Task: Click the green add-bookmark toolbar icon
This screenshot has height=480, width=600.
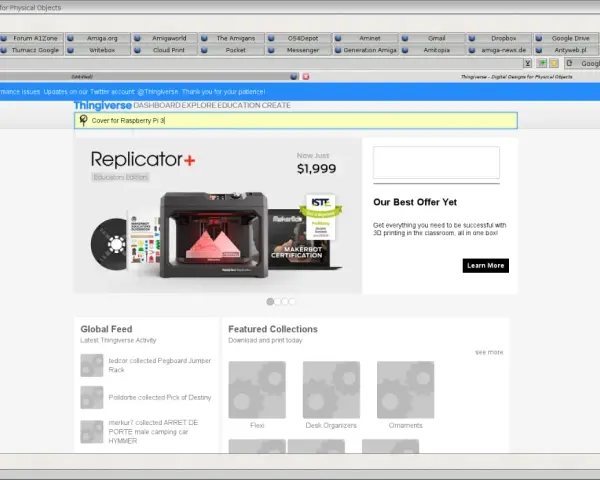Action: coord(541,64)
